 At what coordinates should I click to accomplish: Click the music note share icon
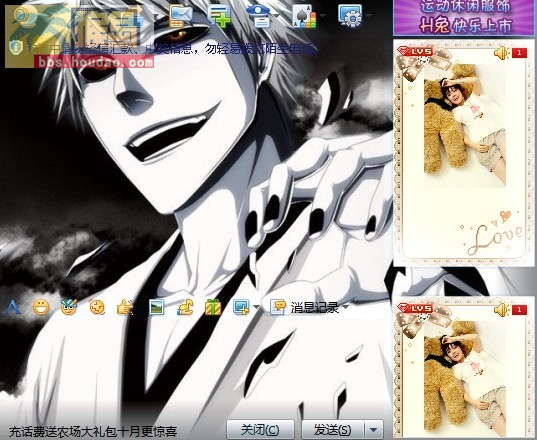[185, 307]
